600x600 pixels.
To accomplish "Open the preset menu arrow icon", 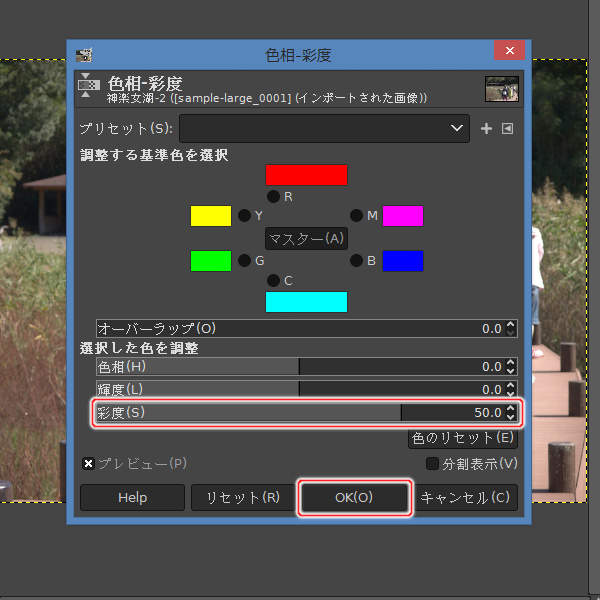I will click(507, 129).
